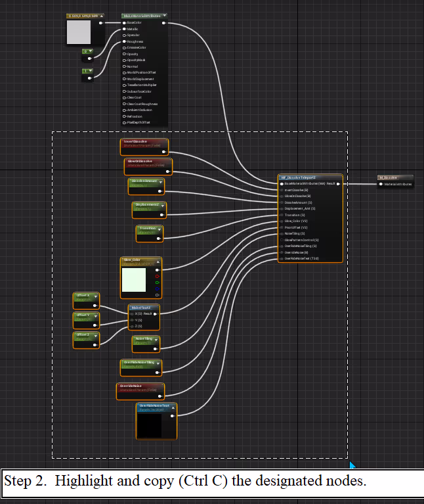Click the OverrideNoiseText black texture preview

[149, 426]
